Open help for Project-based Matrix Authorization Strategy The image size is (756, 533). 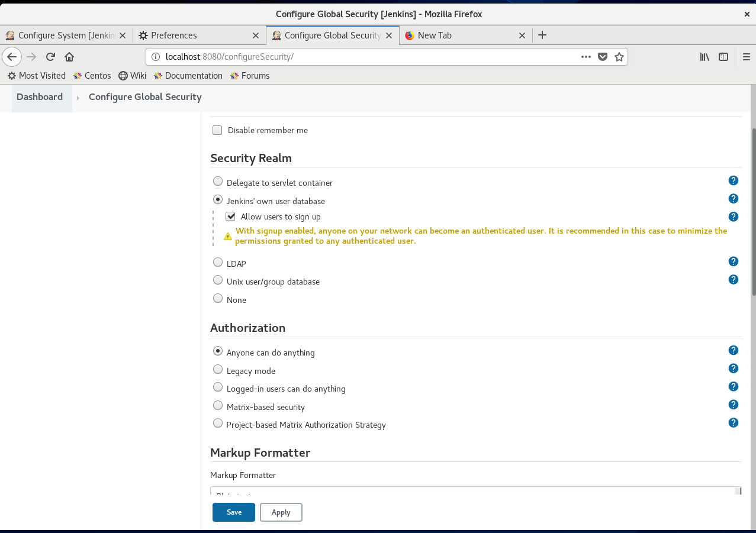[x=734, y=422]
